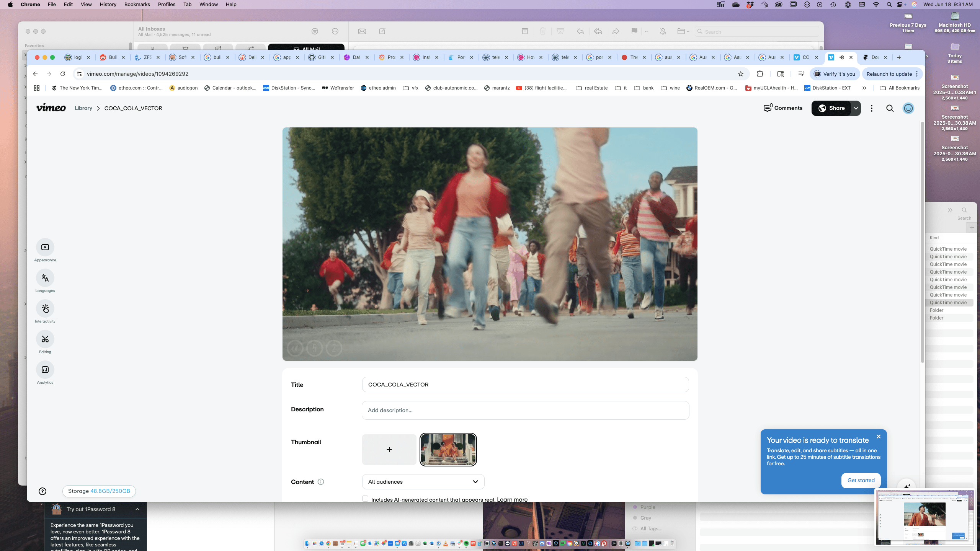Open the Comments panel
This screenshot has height=551, width=980.
pos(783,108)
